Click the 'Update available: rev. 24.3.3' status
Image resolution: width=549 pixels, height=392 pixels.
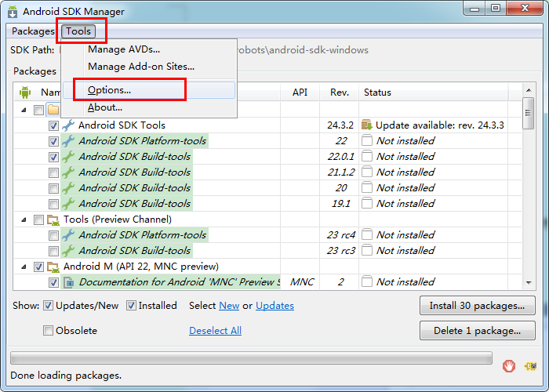point(440,125)
